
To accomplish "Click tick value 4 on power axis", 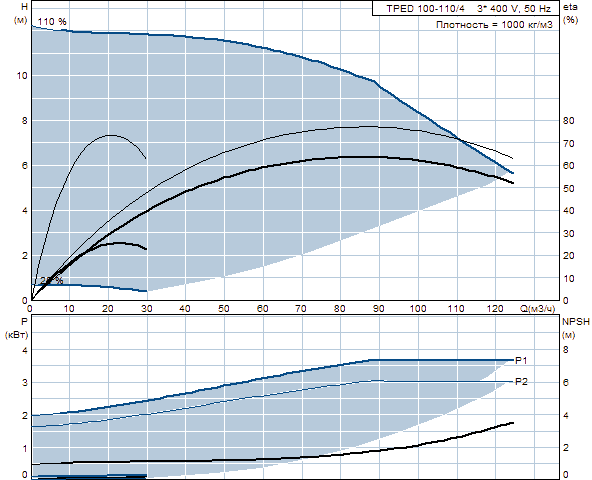I will click(25, 350).
